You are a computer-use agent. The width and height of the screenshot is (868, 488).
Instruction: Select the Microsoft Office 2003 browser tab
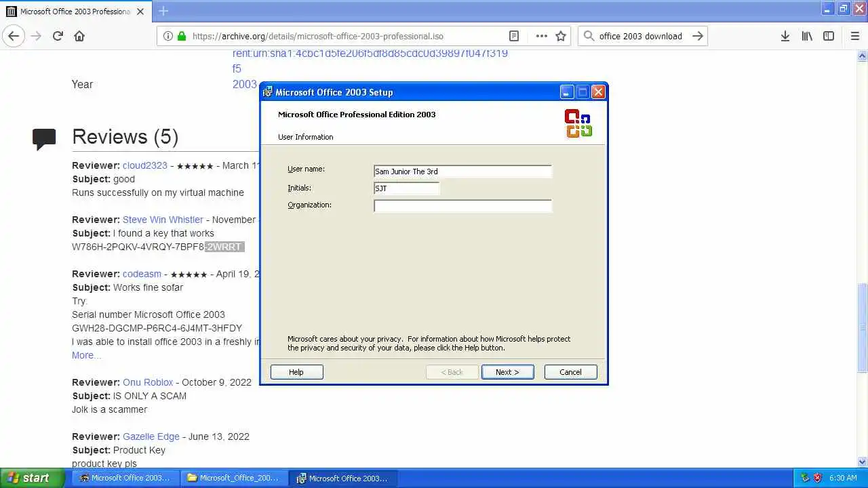tap(76, 12)
